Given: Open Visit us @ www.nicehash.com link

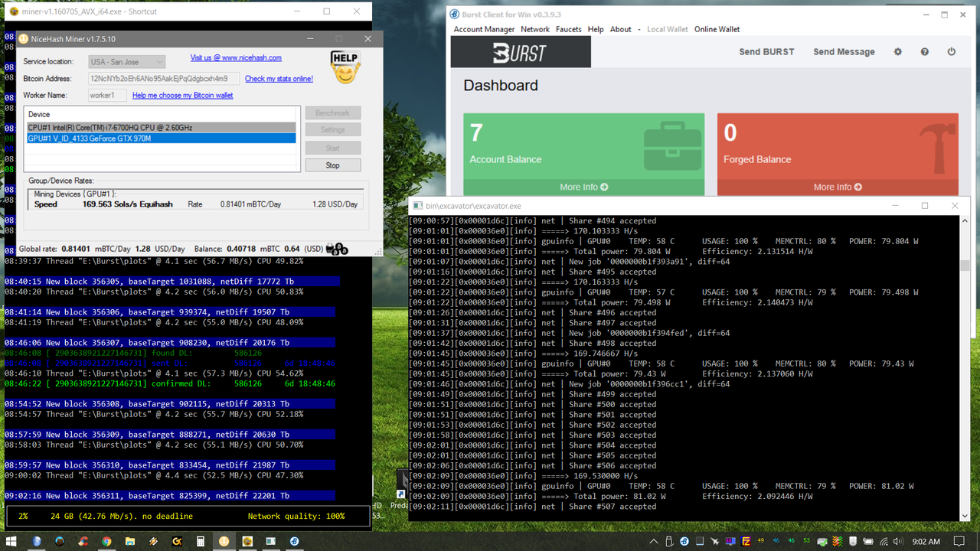Looking at the screenshot, I should point(236,57).
